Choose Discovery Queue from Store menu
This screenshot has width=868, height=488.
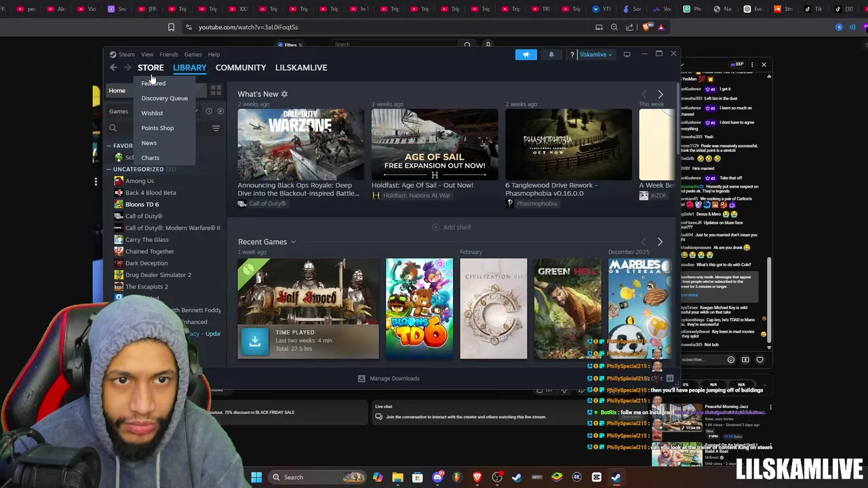click(x=165, y=98)
